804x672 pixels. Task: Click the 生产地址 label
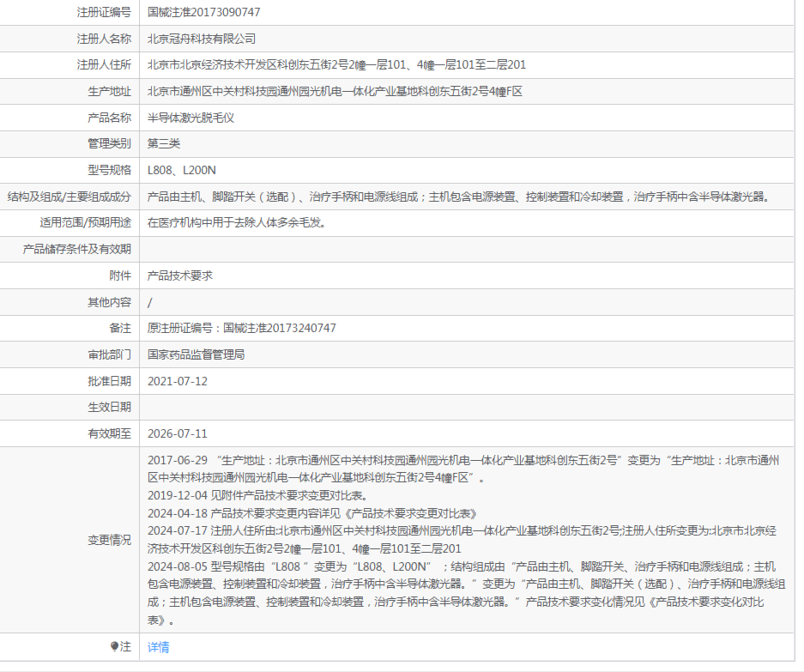point(109,91)
